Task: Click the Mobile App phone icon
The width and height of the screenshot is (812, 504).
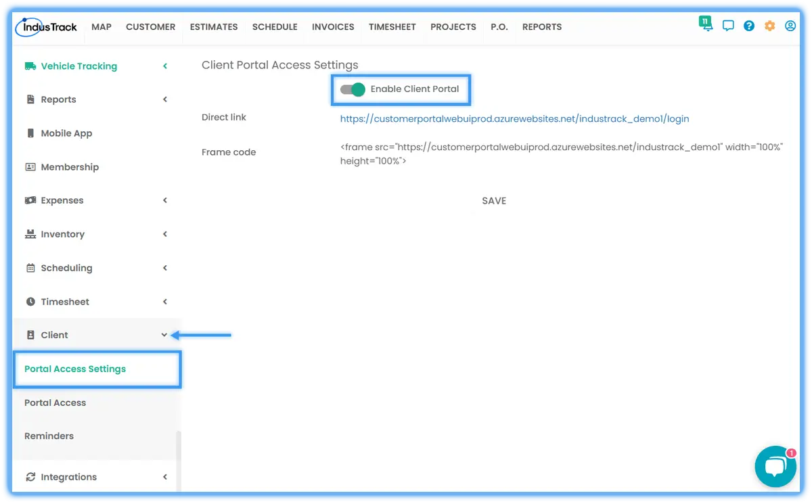Action: (30, 133)
